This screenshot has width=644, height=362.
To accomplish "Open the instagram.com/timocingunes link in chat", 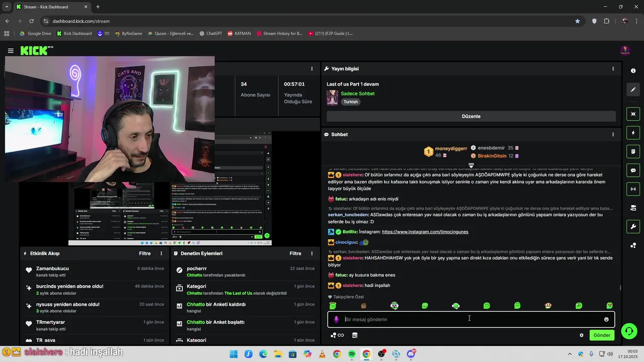I will (x=425, y=232).
